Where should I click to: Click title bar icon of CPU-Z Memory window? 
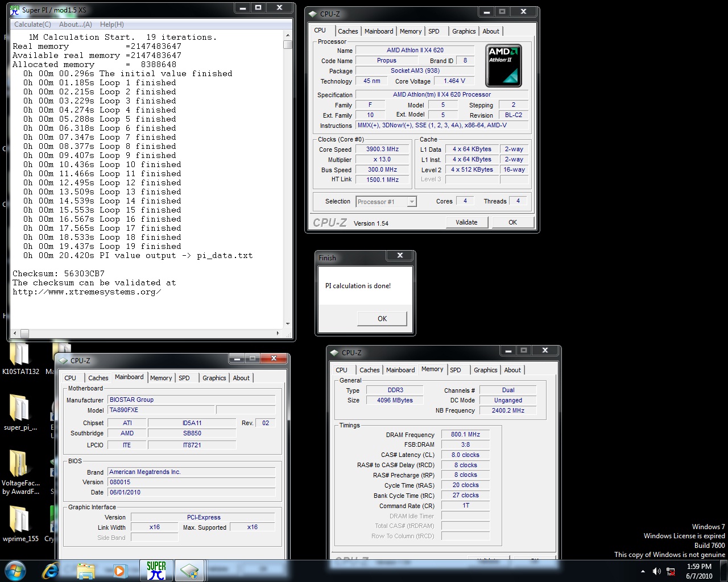(x=334, y=352)
